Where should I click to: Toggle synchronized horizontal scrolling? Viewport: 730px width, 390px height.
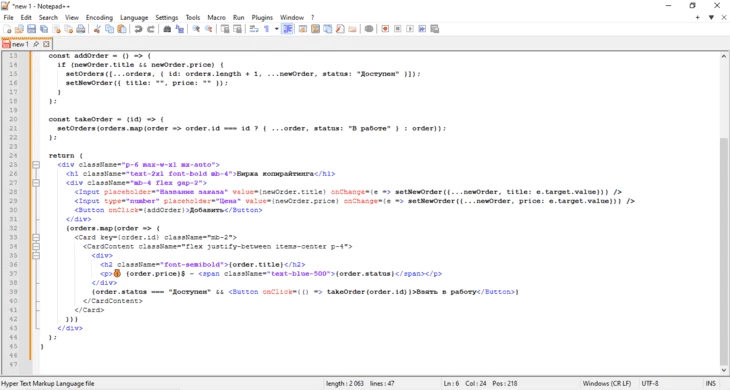pos(237,29)
